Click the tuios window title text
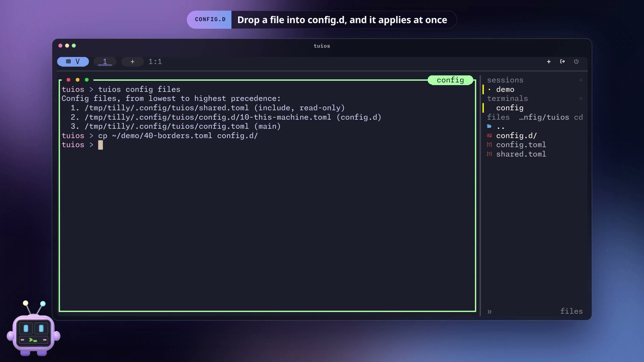This screenshot has width=644, height=362. (x=322, y=46)
